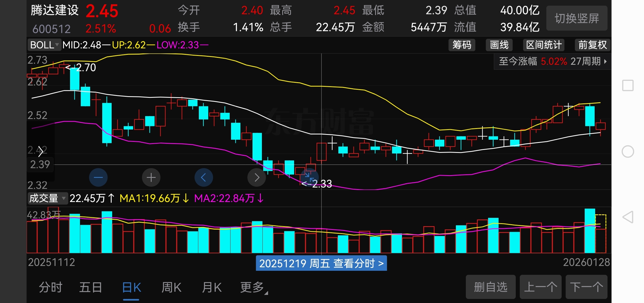Enable 区间统计 range statistics

point(544,45)
